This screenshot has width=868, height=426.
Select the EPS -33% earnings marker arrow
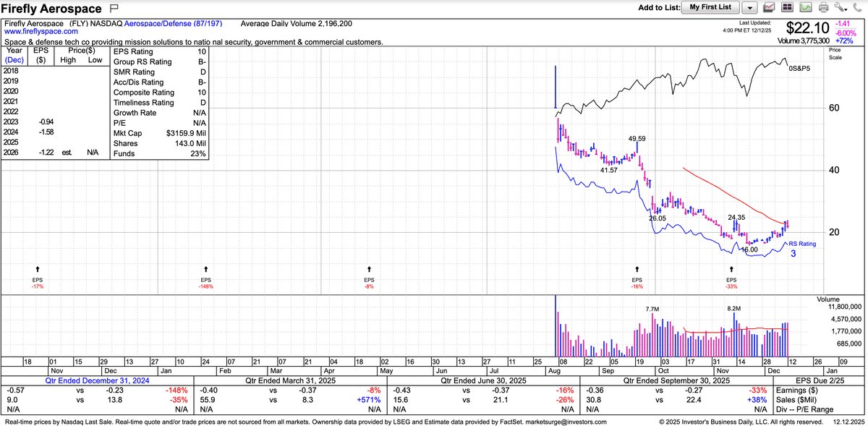(x=731, y=269)
